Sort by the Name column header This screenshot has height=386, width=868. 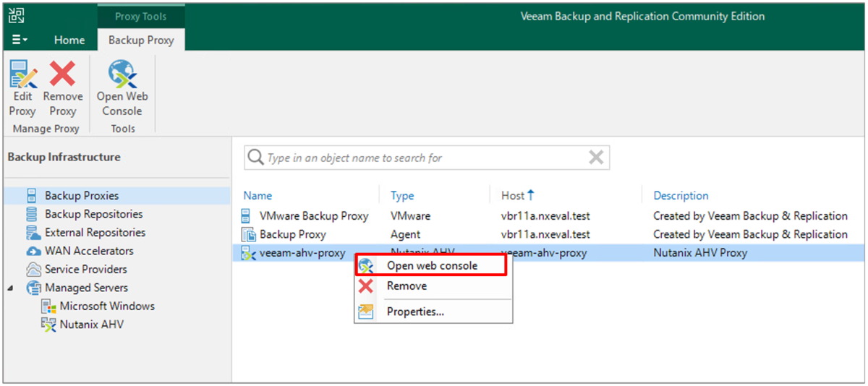[x=258, y=195]
